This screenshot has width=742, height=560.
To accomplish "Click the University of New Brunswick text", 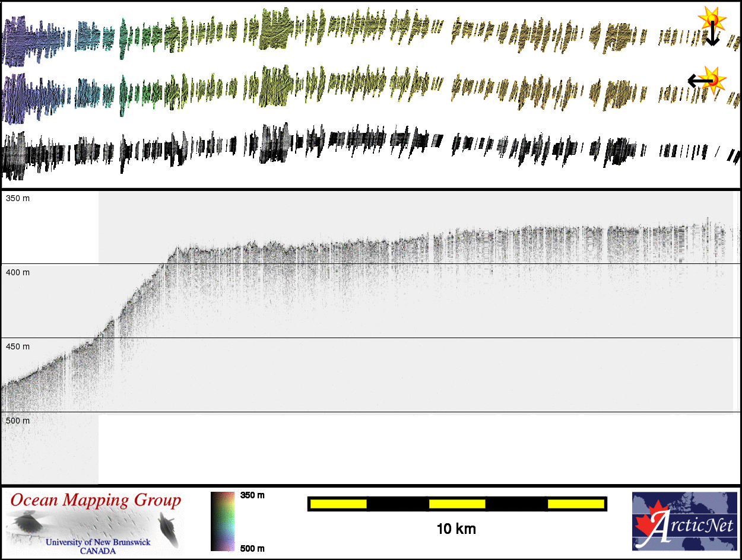I will tap(98, 542).
